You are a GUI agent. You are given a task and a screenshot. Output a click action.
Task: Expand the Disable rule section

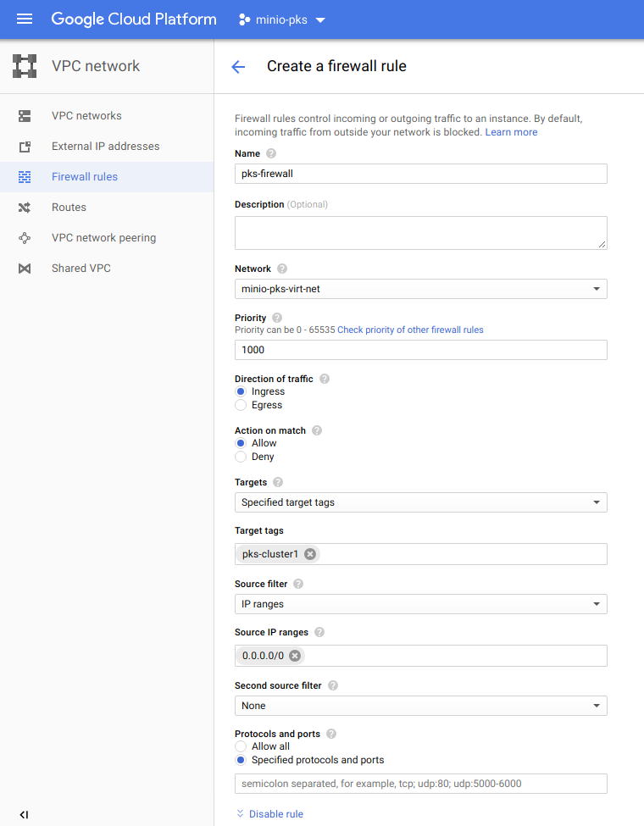tap(269, 814)
